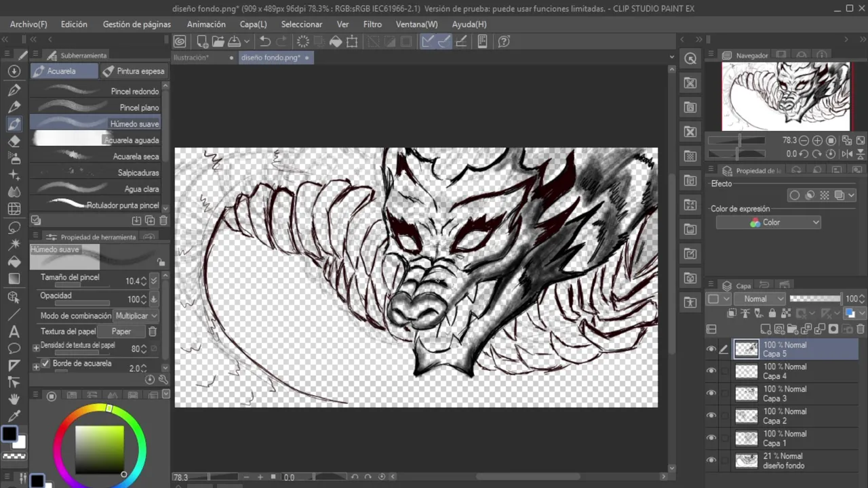This screenshot has width=868, height=488.
Task: Choose the Fill bucket tool
Action: pyautogui.click(x=14, y=262)
